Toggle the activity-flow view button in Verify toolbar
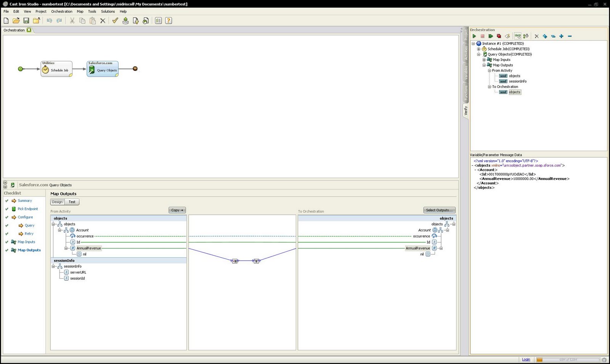 click(517, 36)
